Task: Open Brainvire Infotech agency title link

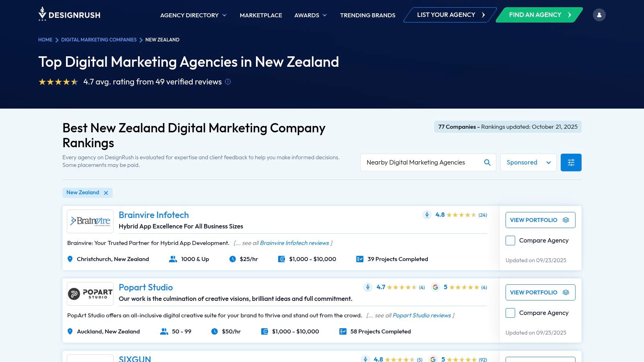Action: click(154, 215)
